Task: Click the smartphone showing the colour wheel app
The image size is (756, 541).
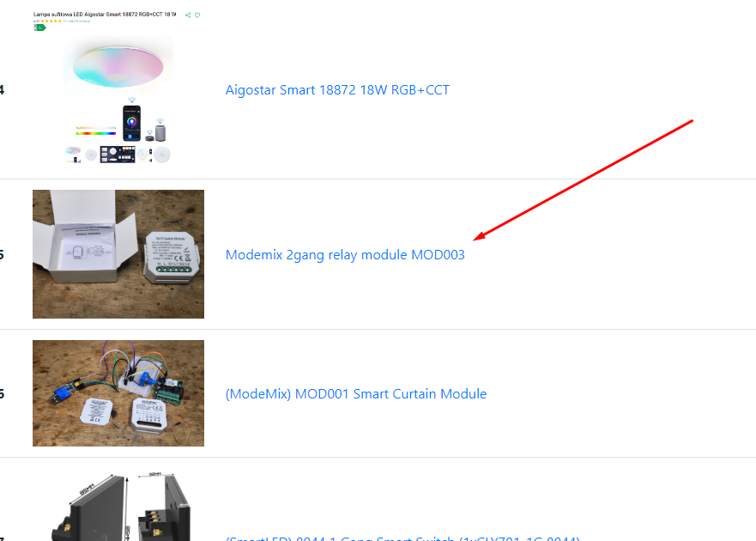Action: click(131, 123)
